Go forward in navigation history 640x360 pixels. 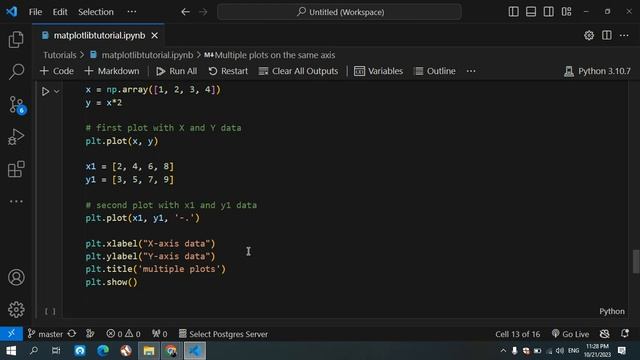click(x=203, y=12)
